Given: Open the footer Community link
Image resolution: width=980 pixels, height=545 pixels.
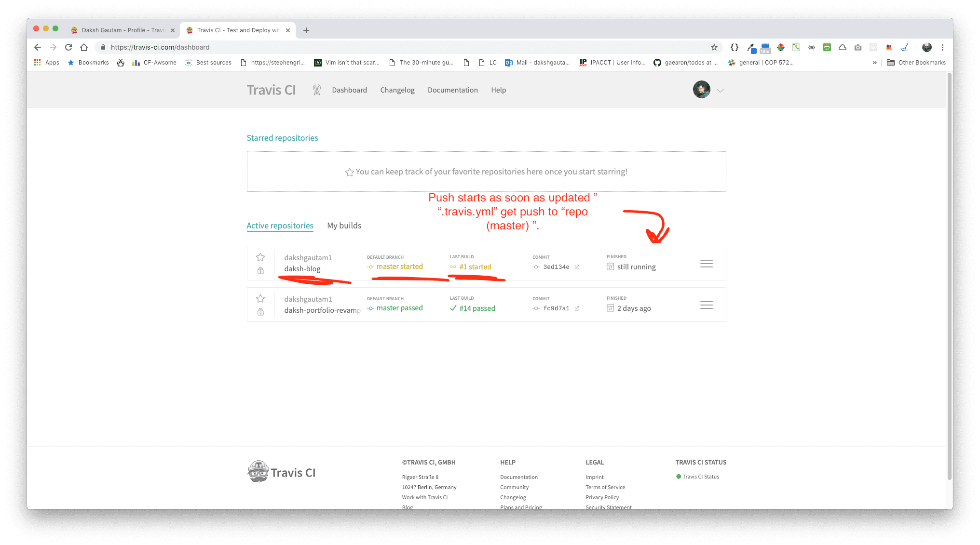Looking at the screenshot, I should pyautogui.click(x=514, y=487).
